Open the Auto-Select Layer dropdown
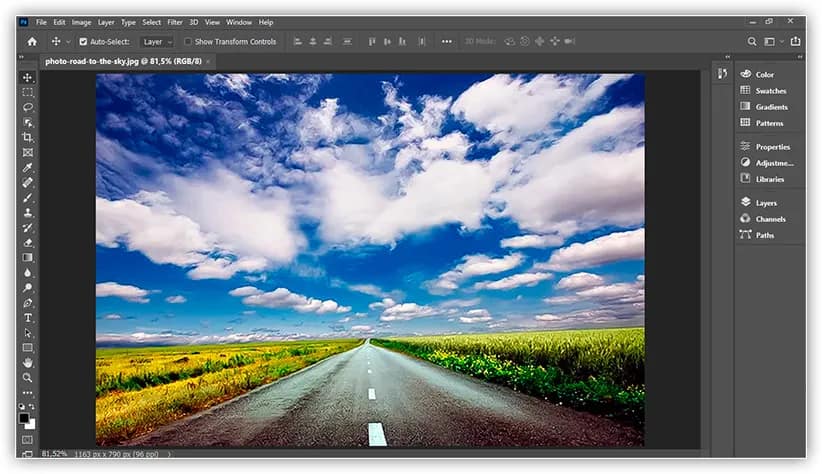Screen dimensions: 822x474 point(157,42)
